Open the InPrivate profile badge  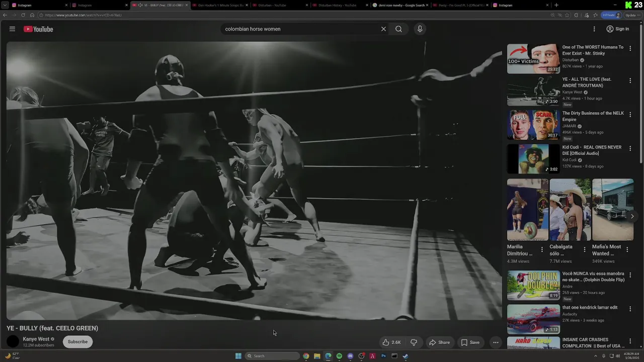click(611, 15)
